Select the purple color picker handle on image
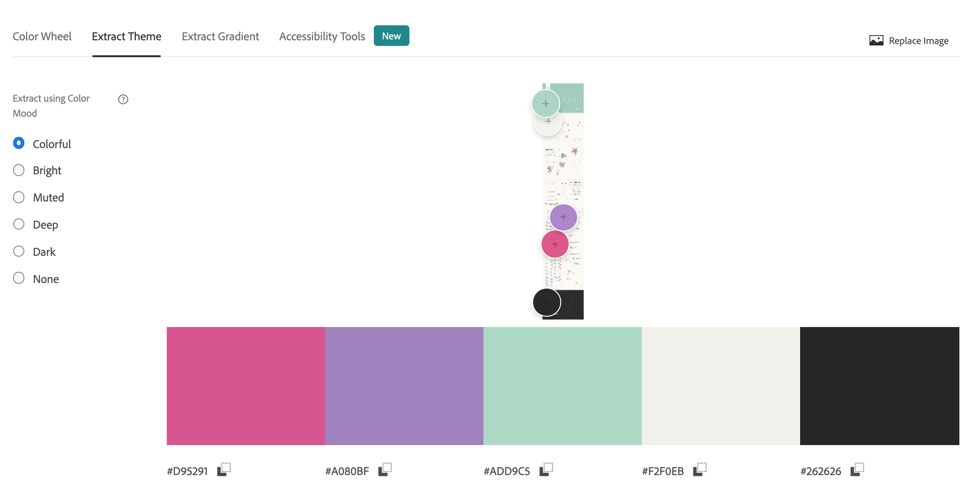This screenshot has width=980, height=491. [563, 217]
